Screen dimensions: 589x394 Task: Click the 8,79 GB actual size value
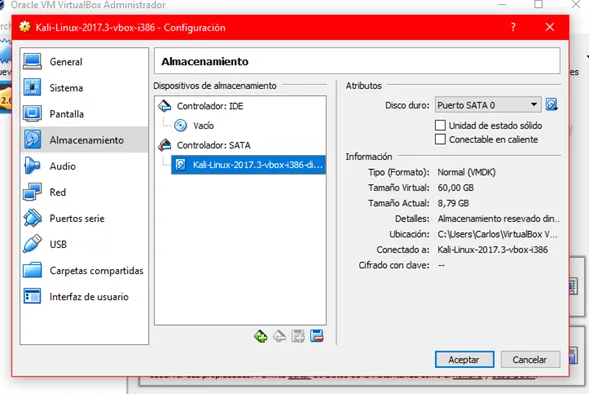[453, 203]
